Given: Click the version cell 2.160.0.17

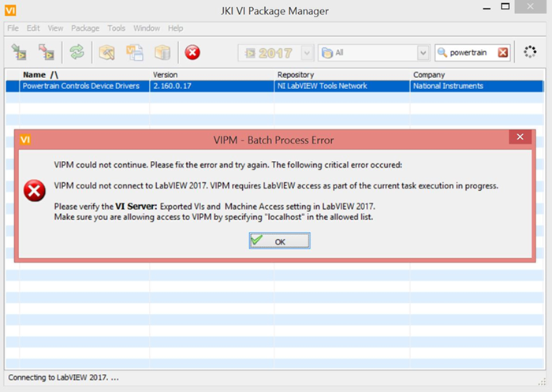Looking at the screenshot, I should [x=212, y=86].
